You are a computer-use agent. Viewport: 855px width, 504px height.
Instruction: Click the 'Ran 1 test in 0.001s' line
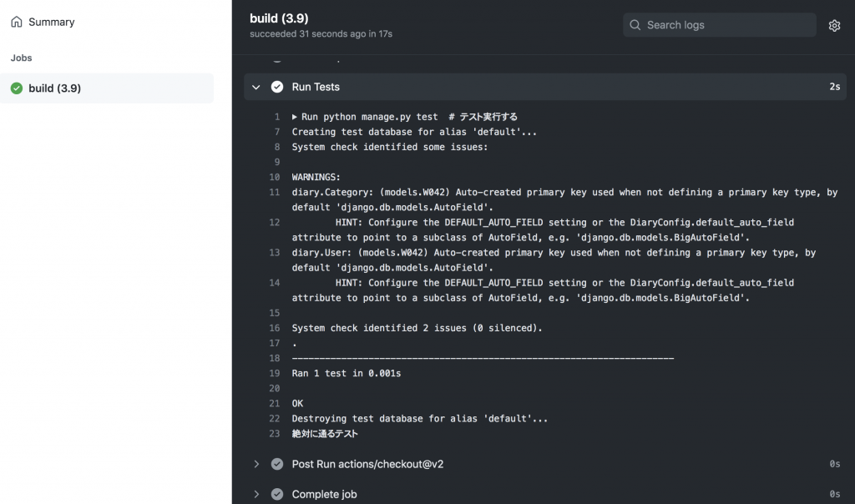click(x=347, y=373)
